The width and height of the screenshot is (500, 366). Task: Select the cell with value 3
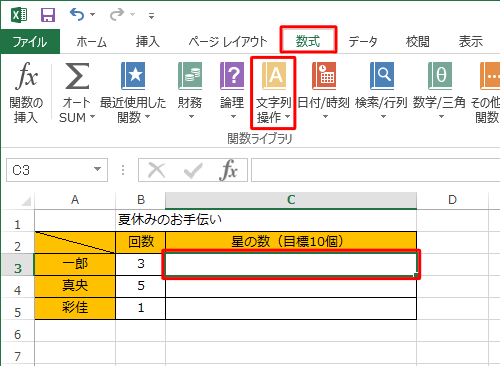(x=141, y=264)
